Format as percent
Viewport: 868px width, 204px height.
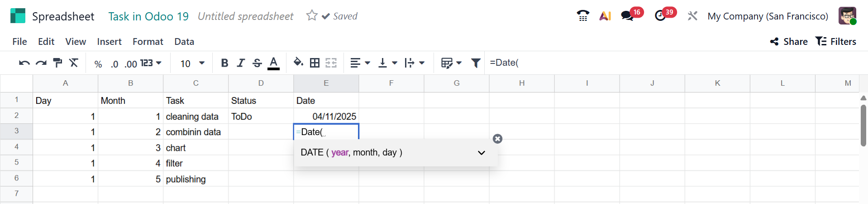[x=98, y=64]
